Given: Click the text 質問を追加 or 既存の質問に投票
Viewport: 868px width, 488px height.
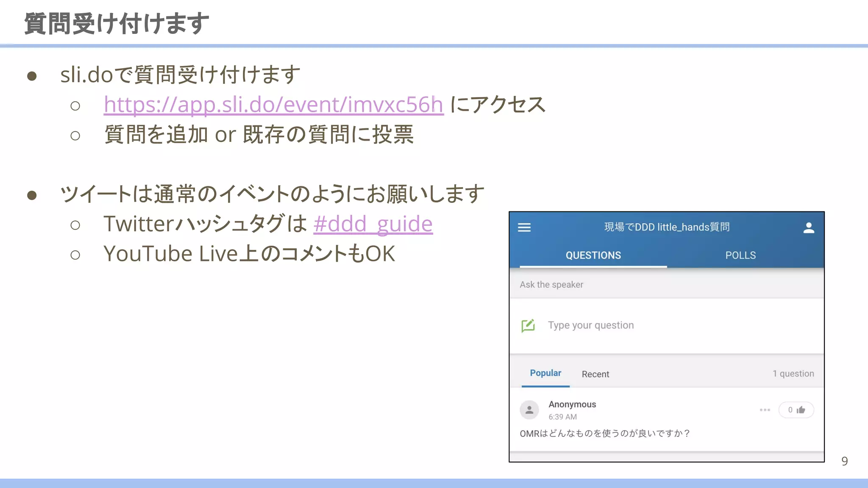Looking at the screenshot, I should click(x=259, y=134).
